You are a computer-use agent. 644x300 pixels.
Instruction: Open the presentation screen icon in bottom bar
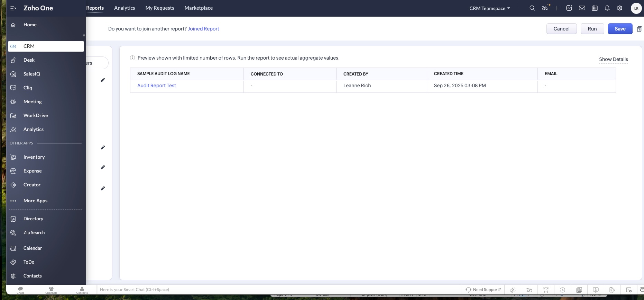(x=596, y=290)
